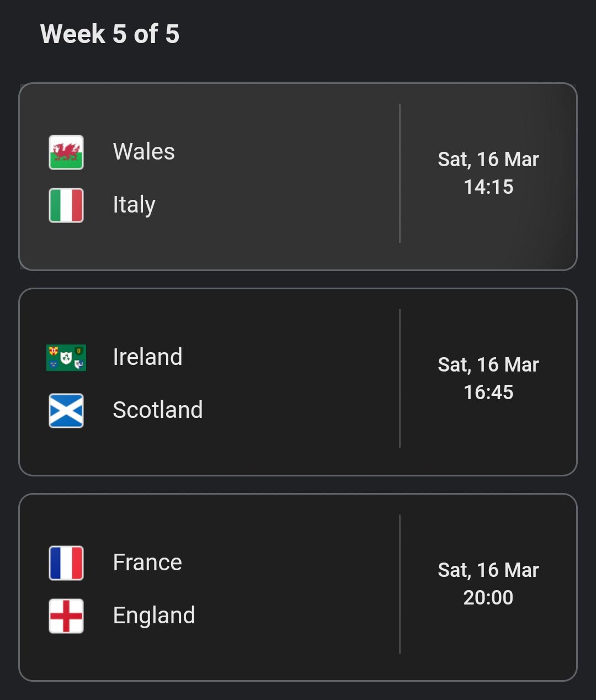Click the Scotland saltire flag icon

(66, 411)
